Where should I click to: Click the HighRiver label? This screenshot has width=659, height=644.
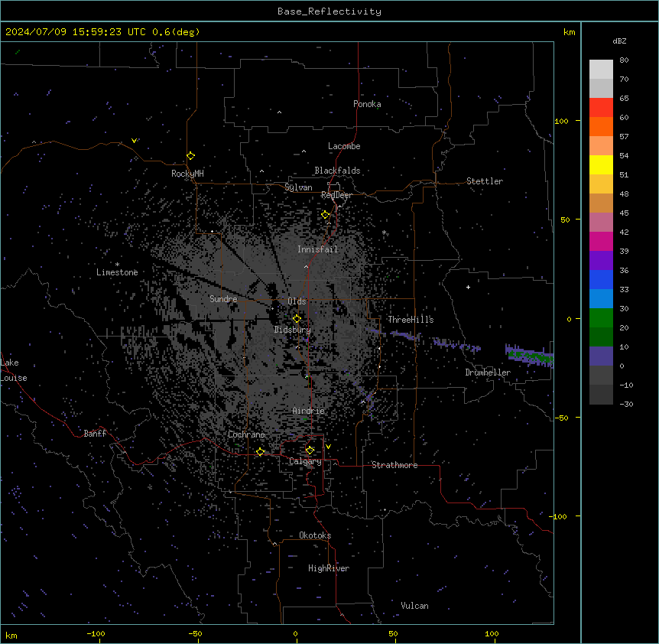pyautogui.click(x=329, y=568)
